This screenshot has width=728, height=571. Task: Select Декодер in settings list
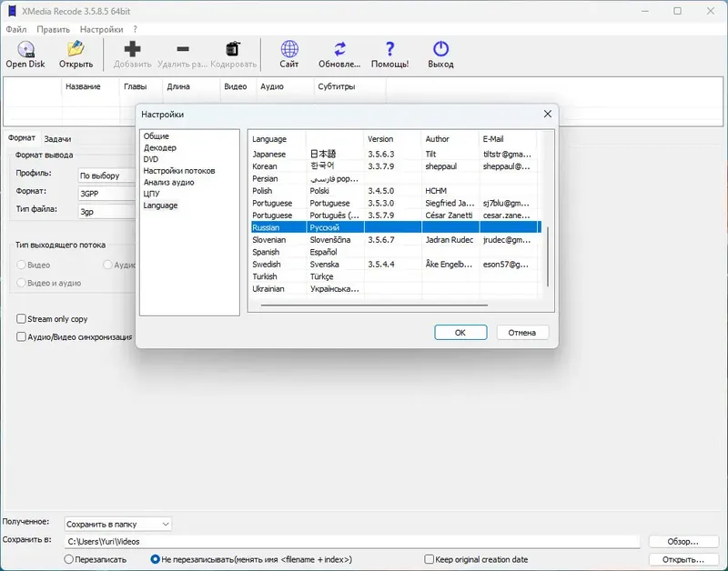(160, 147)
